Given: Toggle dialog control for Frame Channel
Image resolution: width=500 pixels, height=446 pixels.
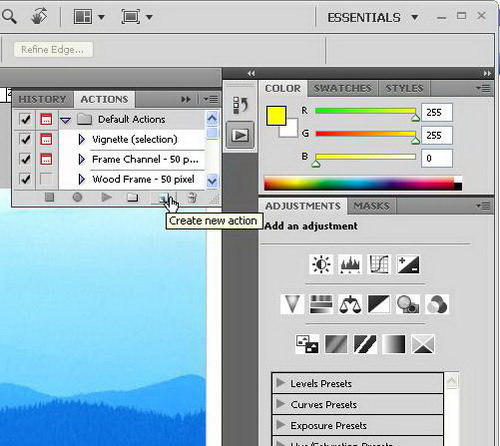Looking at the screenshot, I should [x=46, y=159].
